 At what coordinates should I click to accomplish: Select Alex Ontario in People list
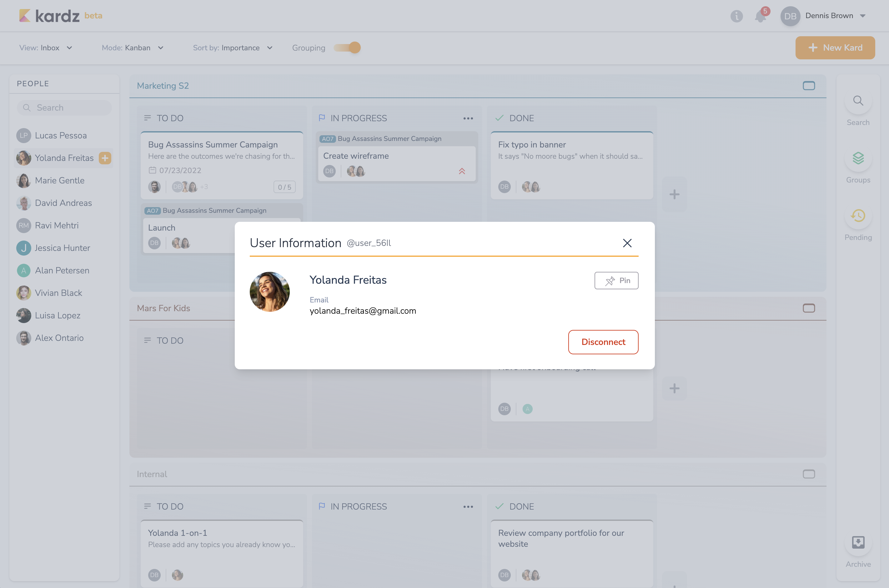point(64,338)
